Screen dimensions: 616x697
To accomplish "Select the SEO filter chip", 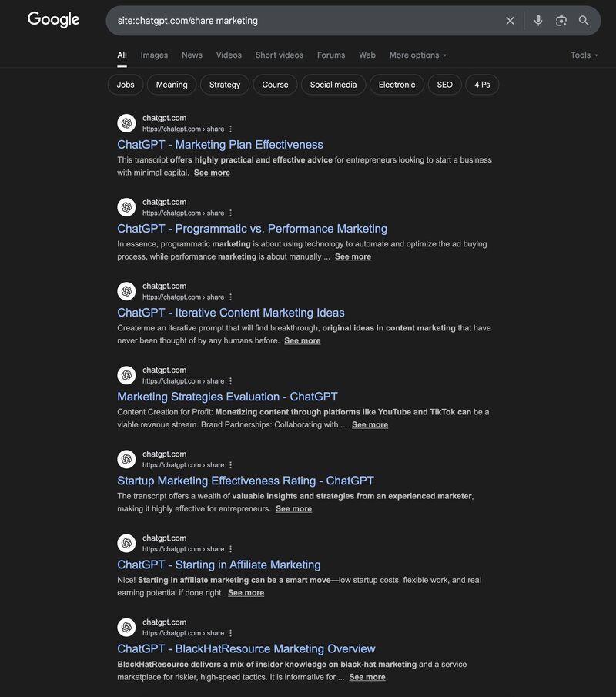I will [445, 85].
